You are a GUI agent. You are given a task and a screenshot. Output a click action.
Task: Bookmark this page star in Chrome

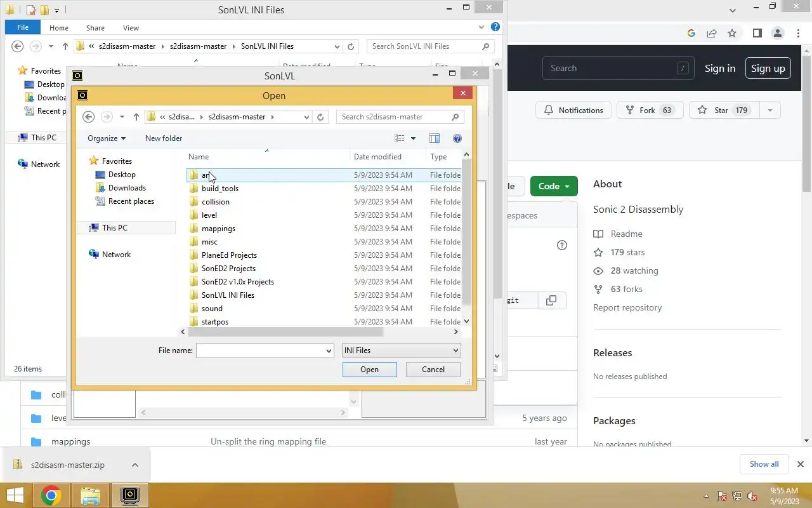click(732, 34)
